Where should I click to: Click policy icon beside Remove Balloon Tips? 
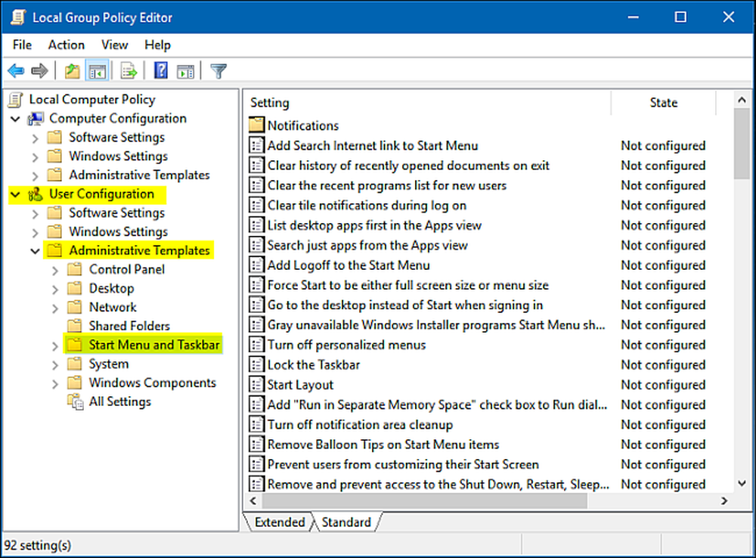tap(256, 444)
